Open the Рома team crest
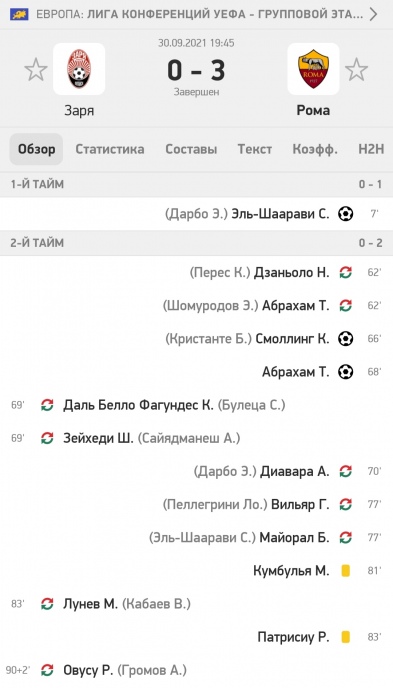393x688 pixels. point(313,69)
